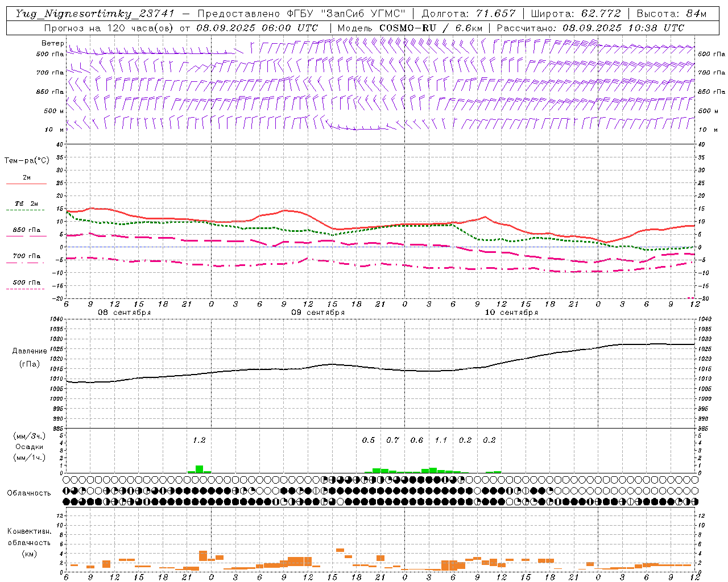Select the 850 гПа temperature legend entry
This screenshot has width=728, height=582.
click(27, 230)
